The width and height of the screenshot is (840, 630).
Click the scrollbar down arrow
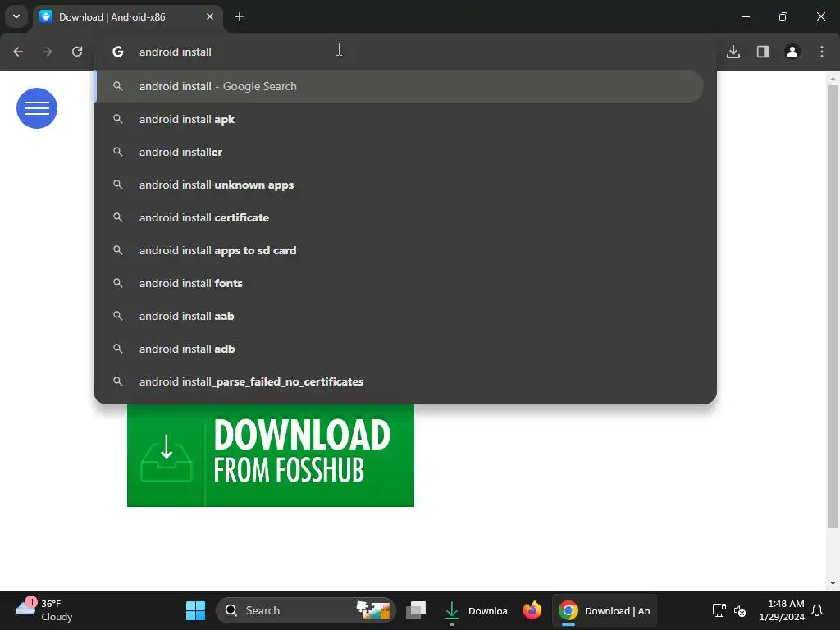point(833,583)
